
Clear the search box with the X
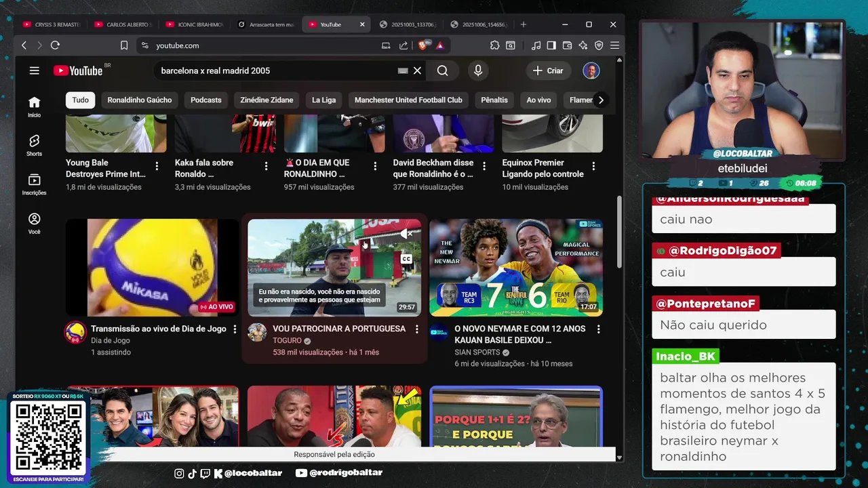417,70
